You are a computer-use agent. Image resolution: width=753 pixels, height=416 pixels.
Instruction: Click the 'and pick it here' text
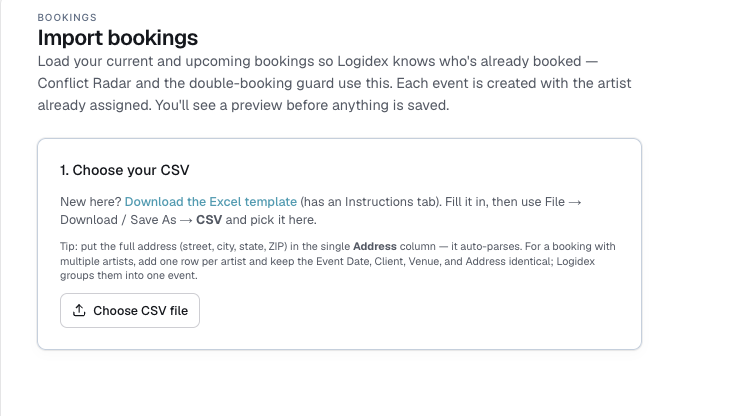coord(271,220)
